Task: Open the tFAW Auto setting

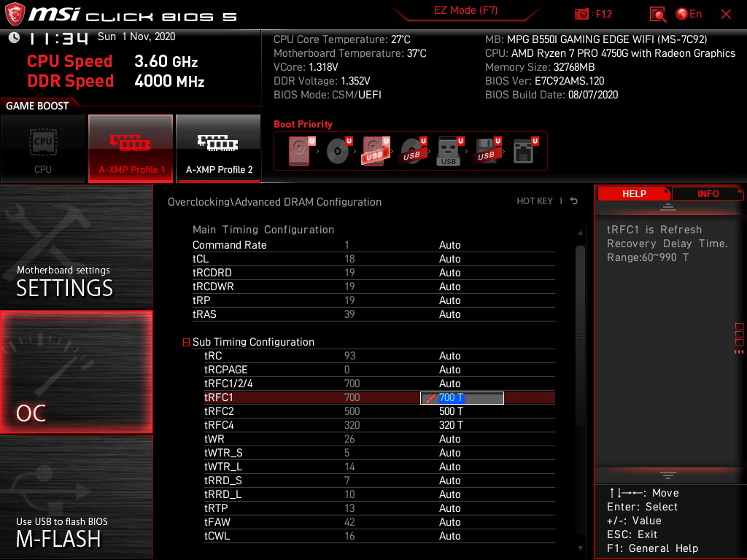Action: coord(449,521)
